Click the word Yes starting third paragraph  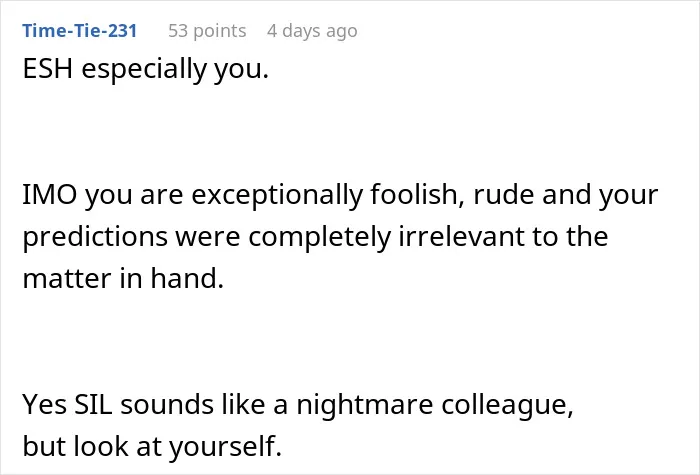pyautogui.click(x=44, y=405)
